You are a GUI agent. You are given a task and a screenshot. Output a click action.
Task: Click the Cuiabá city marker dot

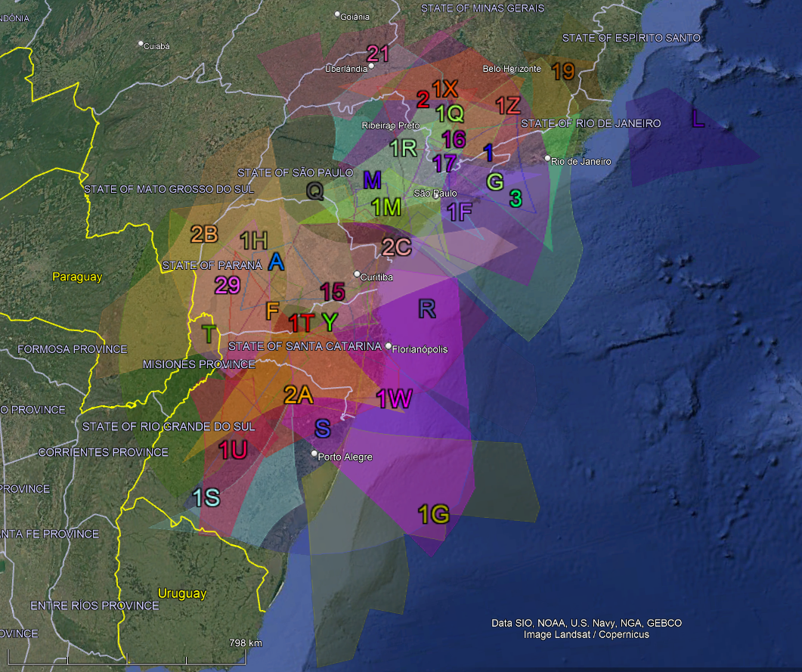141,44
